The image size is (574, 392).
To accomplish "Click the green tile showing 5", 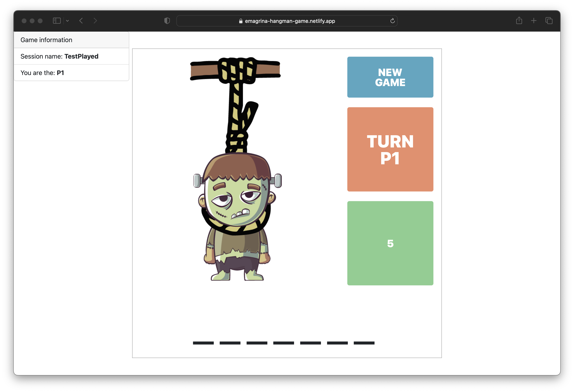I will pyautogui.click(x=390, y=243).
